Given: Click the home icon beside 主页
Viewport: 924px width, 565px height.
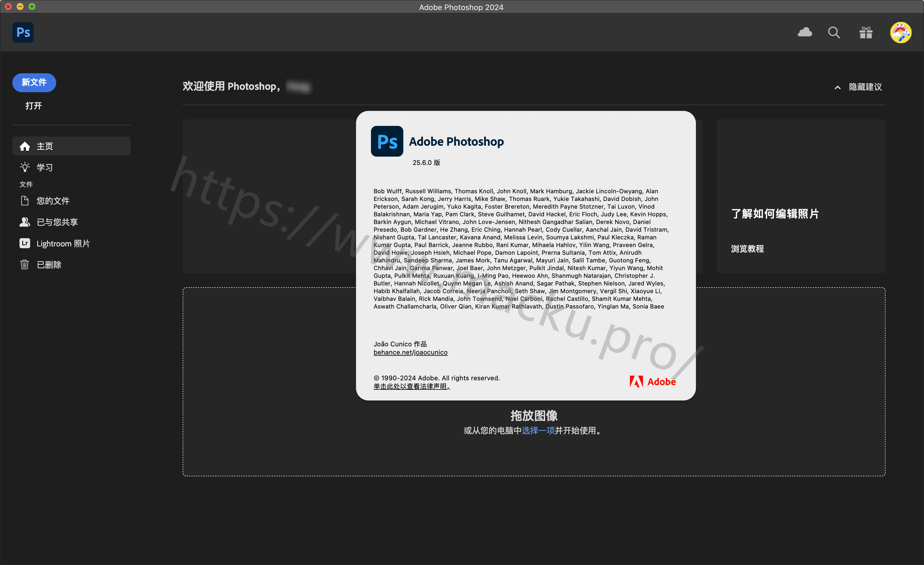Looking at the screenshot, I should tap(25, 146).
